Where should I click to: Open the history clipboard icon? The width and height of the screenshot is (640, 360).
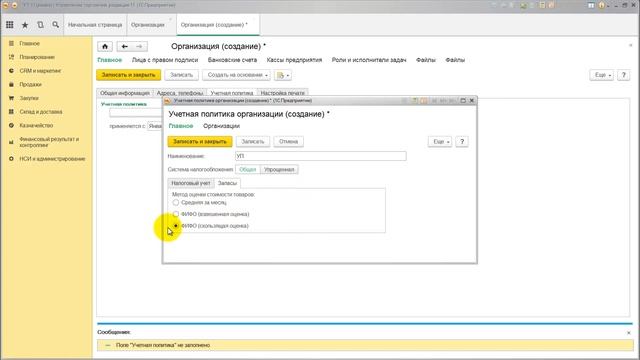click(40, 25)
